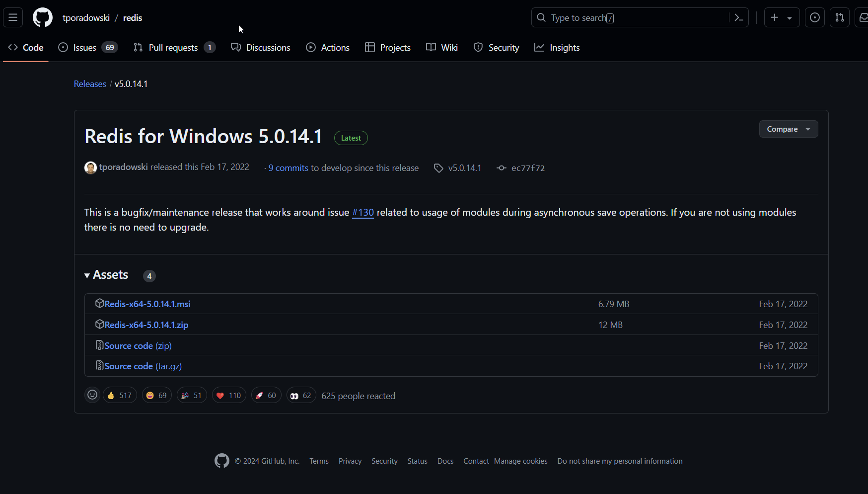Open the Contact footer link
The height and width of the screenshot is (494, 868).
476,461
